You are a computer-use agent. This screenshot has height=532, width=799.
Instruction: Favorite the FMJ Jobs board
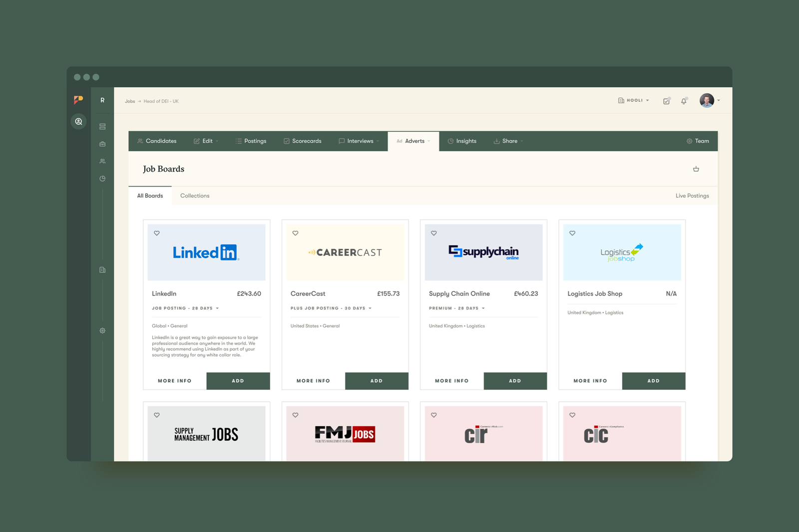295,415
